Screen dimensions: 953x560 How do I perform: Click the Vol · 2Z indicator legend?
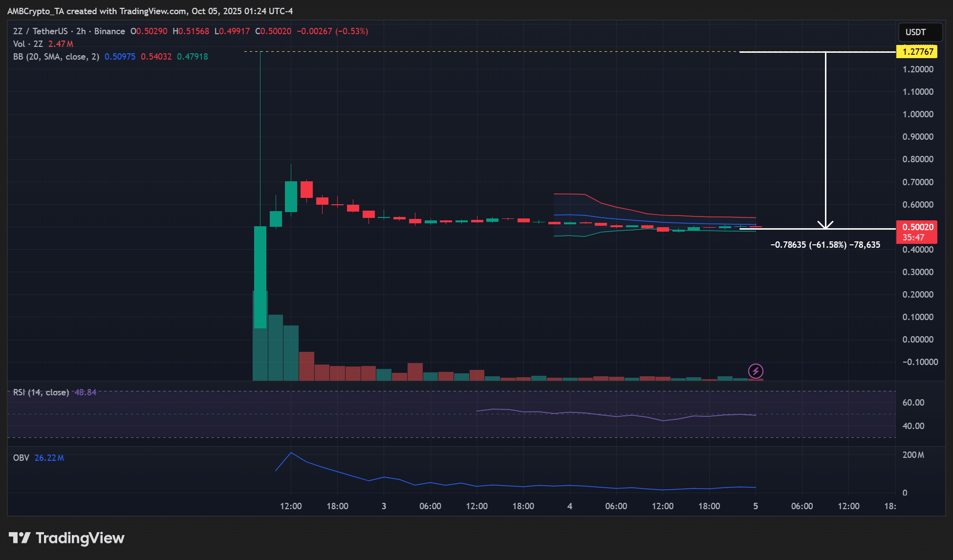pos(28,44)
